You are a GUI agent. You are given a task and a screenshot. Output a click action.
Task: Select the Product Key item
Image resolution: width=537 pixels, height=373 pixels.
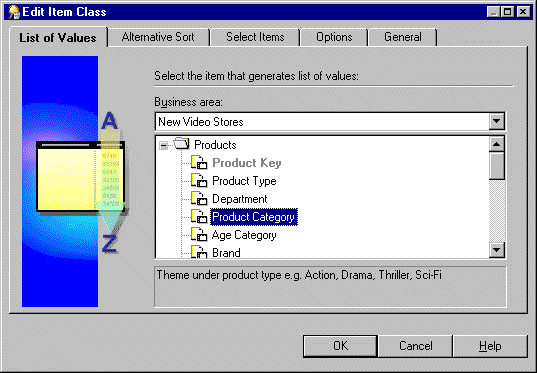coord(247,163)
